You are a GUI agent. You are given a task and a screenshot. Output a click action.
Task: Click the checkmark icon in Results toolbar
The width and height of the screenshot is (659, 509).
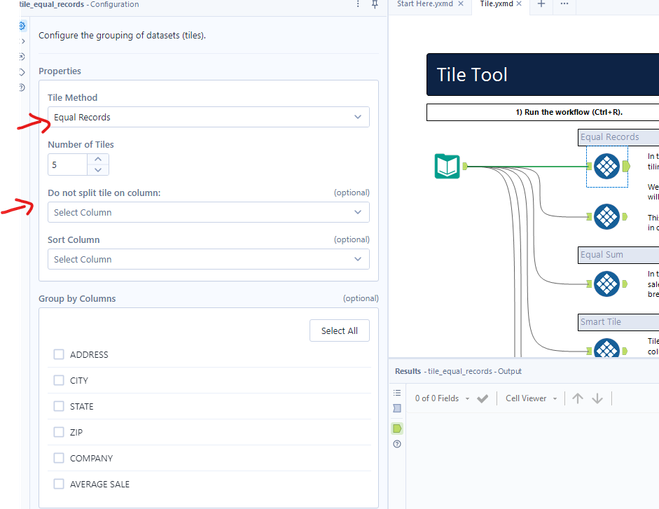pyautogui.click(x=482, y=398)
